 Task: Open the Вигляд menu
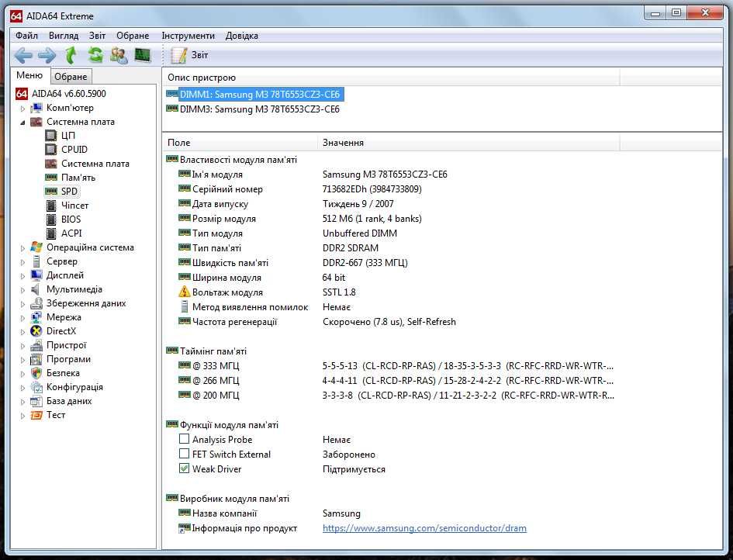point(64,36)
